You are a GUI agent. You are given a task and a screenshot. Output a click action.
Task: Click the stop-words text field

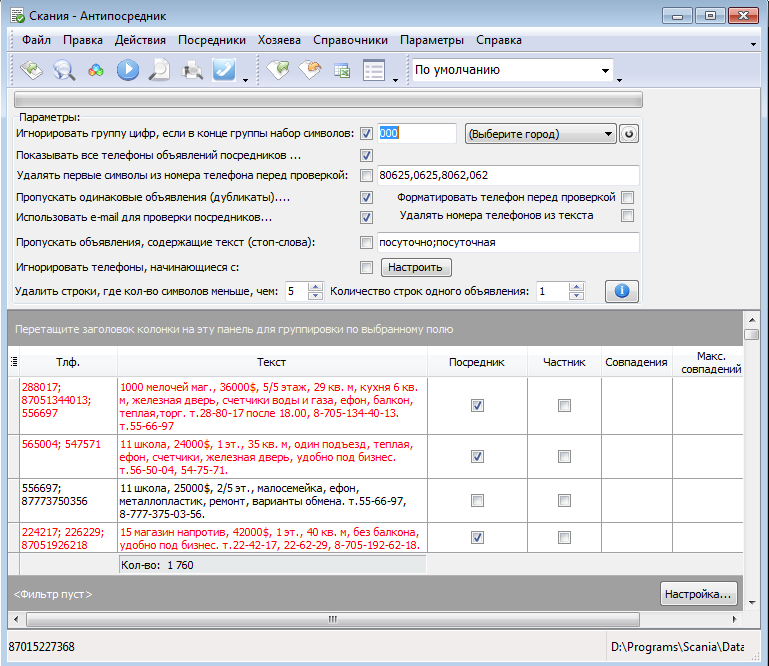(507, 242)
